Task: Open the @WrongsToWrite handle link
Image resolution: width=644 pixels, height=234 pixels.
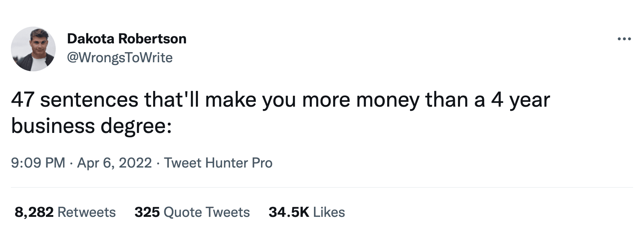Action: coord(119,58)
